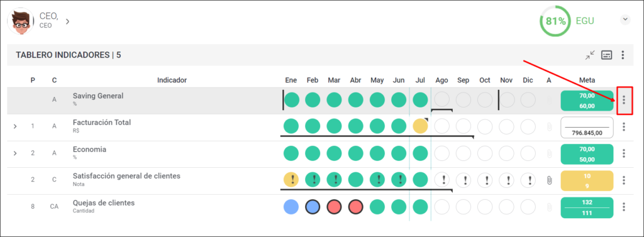Open the Saving General row three-dot menu

click(624, 100)
